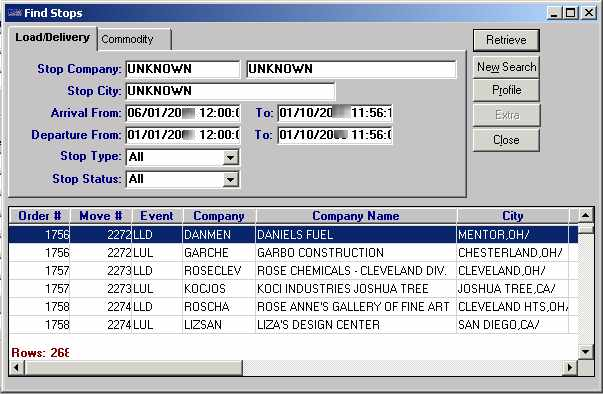
Task: Switch to the Commodity tab
Action: point(134,39)
